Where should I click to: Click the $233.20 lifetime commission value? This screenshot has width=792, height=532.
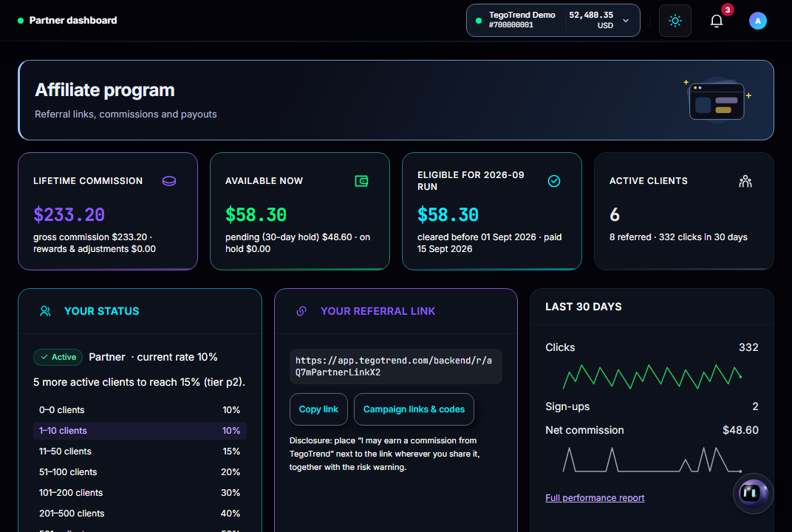click(x=69, y=215)
